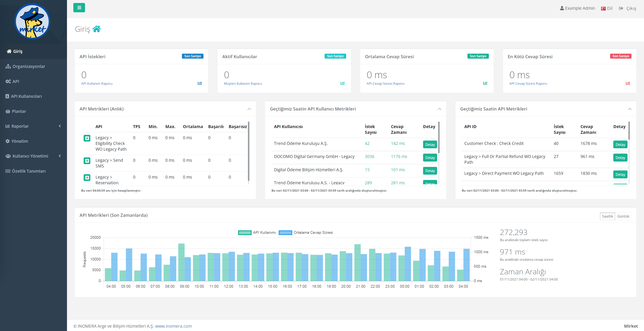Viewport: 644px width, 331px height.
Task: Click the Başarısız column header
Action: (238, 127)
